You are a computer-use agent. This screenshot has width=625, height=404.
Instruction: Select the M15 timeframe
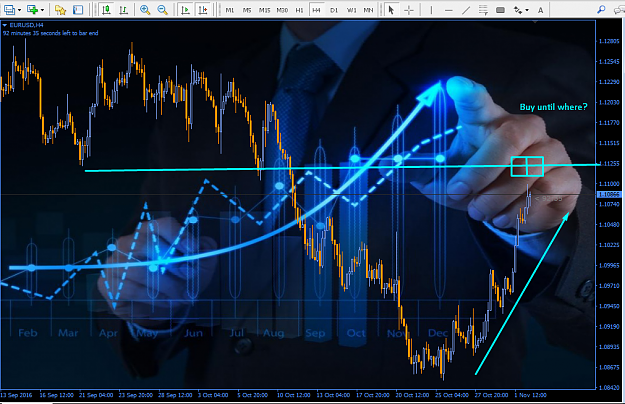point(264,10)
